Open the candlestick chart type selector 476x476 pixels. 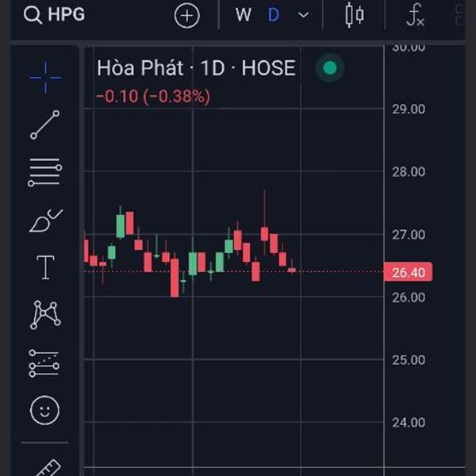pyautogui.click(x=354, y=15)
